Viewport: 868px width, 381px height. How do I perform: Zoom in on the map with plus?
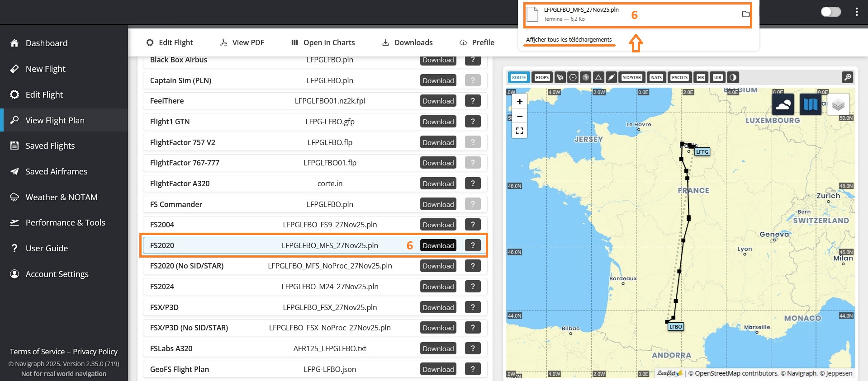point(520,102)
